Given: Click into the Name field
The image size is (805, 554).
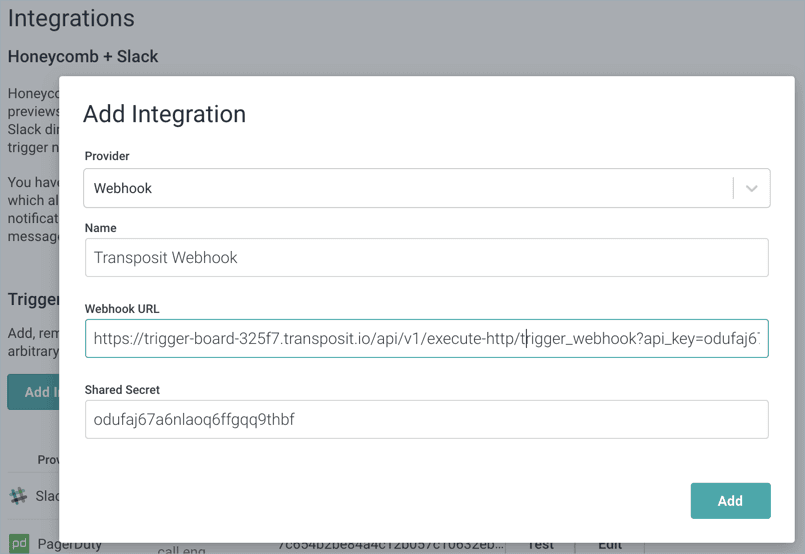Looking at the screenshot, I should pyautogui.click(x=426, y=258).
